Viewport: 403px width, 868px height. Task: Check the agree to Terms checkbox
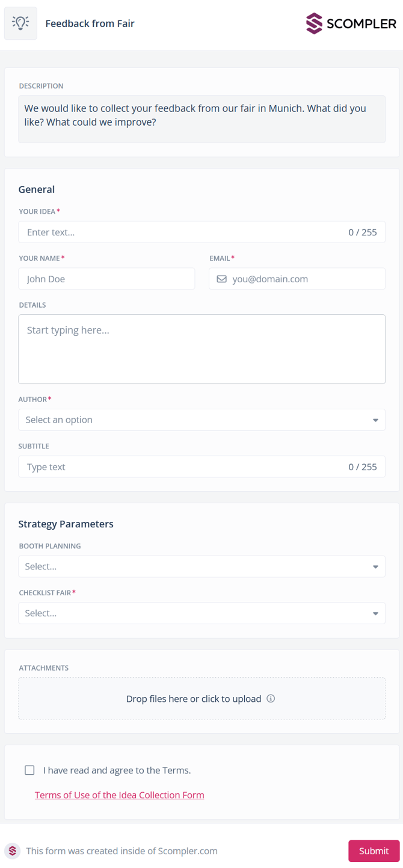pyautogui.click(x=29, y=770)
